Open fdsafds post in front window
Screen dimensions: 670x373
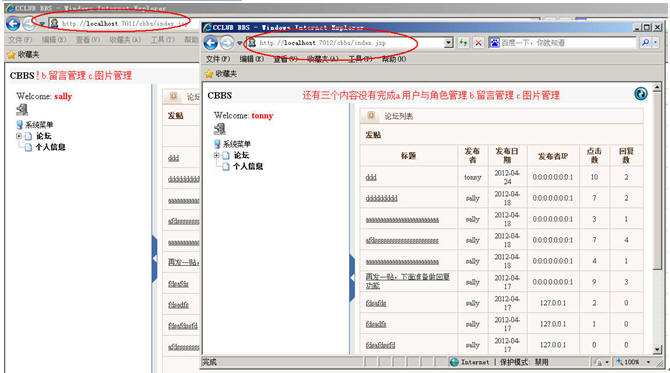[x=376, y=303]
